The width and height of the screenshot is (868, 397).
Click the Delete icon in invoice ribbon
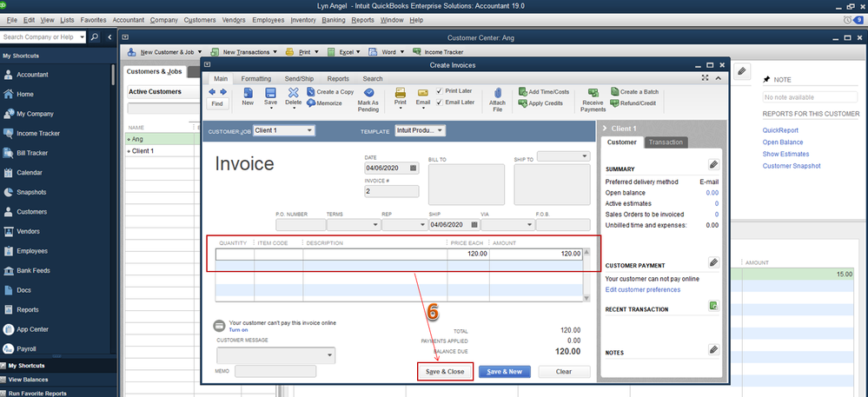point(294,93)
